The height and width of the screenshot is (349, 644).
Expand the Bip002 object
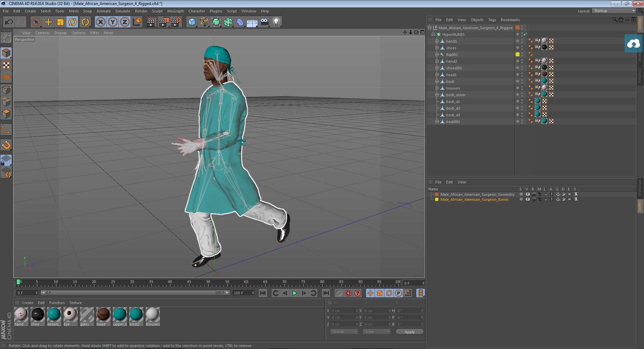[x=437, y=55]
